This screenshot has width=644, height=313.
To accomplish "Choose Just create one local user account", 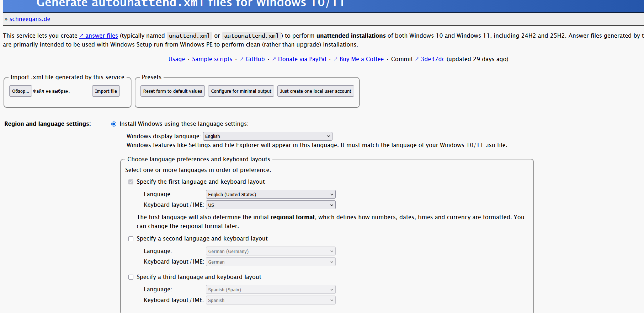I will coord(316,91).
